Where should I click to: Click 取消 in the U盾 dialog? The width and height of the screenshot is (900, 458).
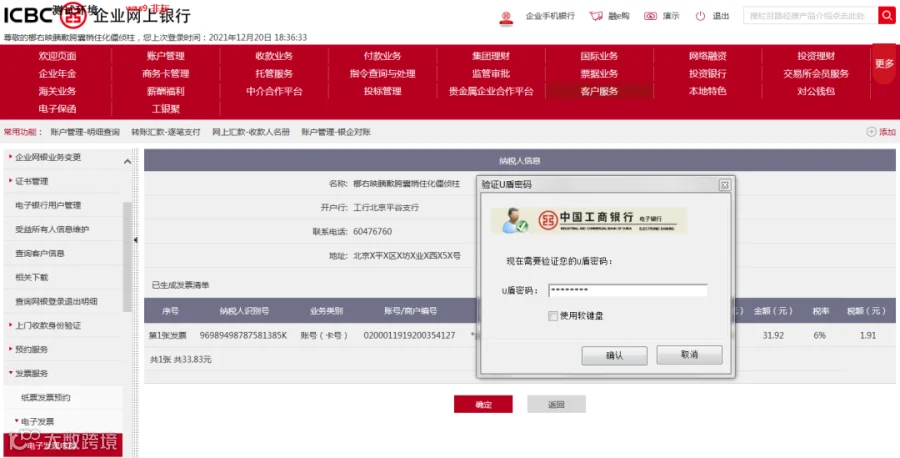689,355
